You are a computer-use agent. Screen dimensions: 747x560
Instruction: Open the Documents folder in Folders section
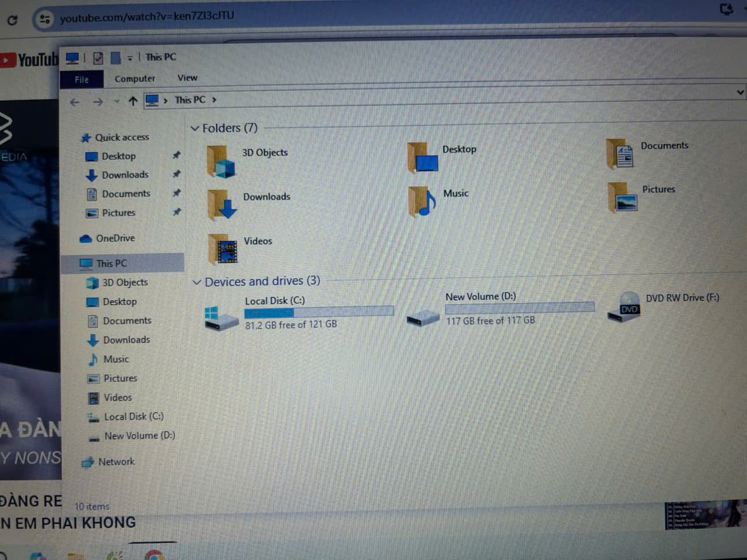(620, 153)
